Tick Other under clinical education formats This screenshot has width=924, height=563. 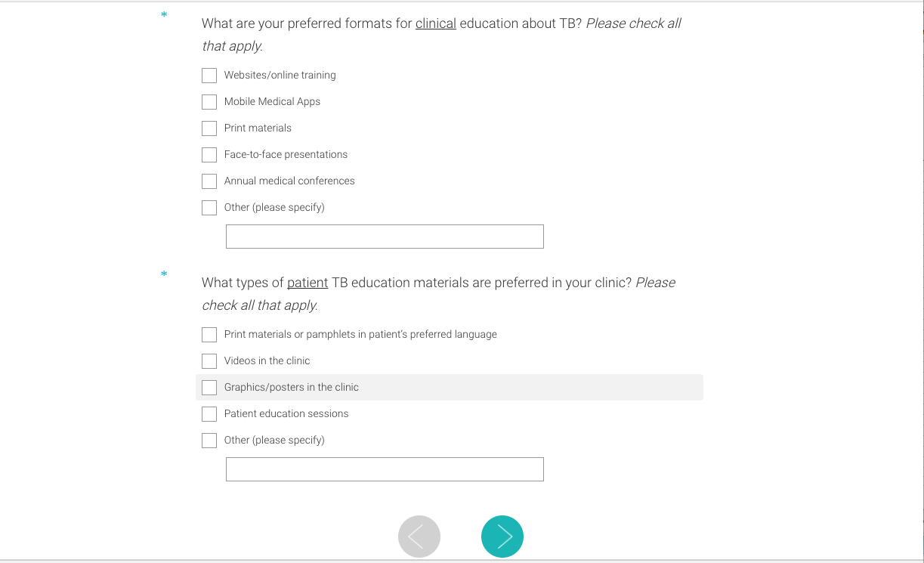point(209,208)
